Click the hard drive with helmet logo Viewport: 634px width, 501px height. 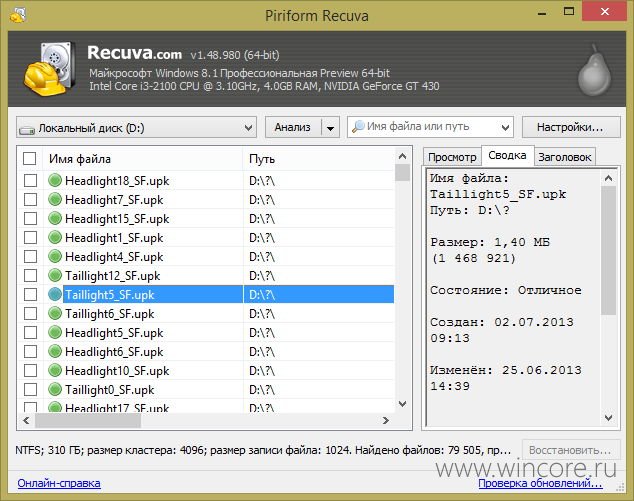pos(50,69)
